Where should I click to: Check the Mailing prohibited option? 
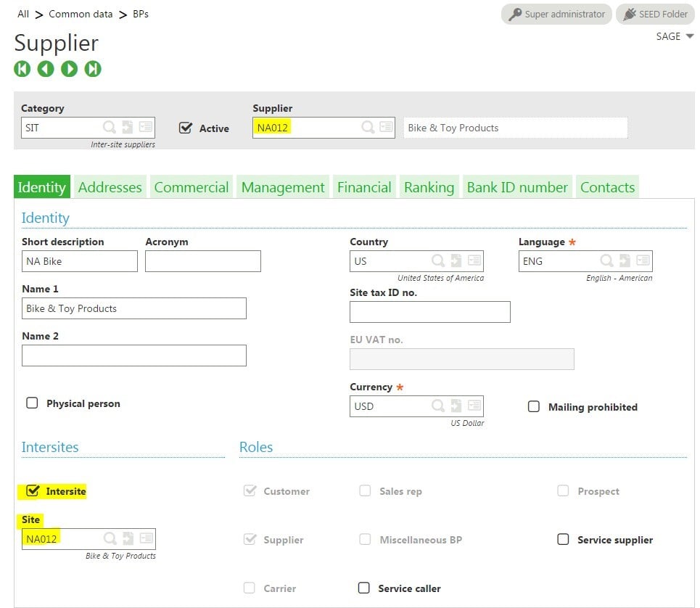pos(534,407)
